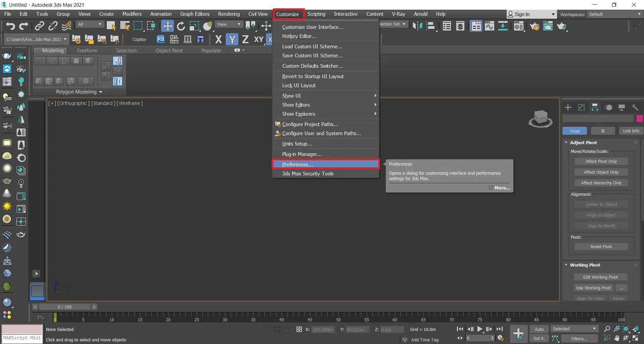The height and width of the screenshot is (344, 644).
Task: Select Units Setup... menu entry
Action: point(297,144)
